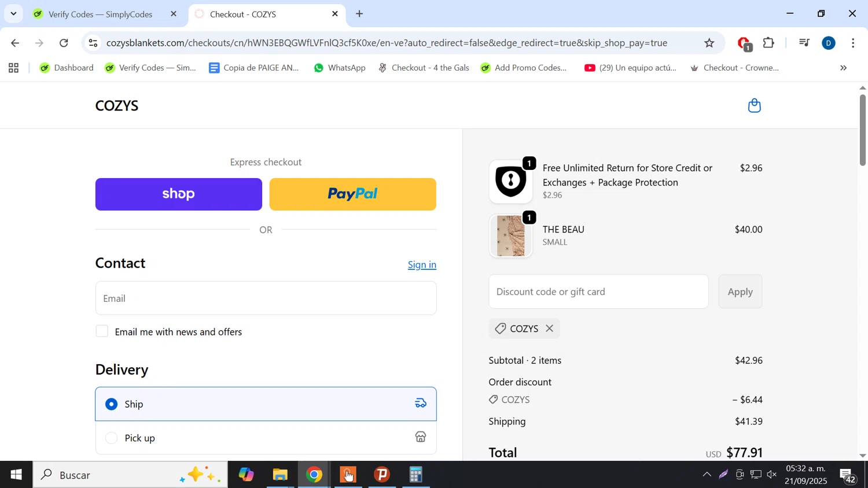The height and width of the screenshot is (488, 868).
Task: Focus the Email input field
Action: coord(266,298)
